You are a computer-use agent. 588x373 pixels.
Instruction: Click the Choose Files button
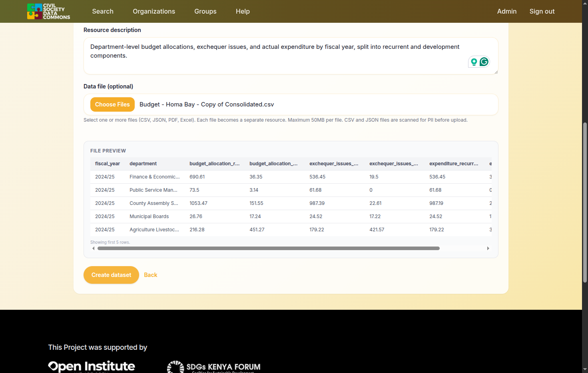point(112,104)
